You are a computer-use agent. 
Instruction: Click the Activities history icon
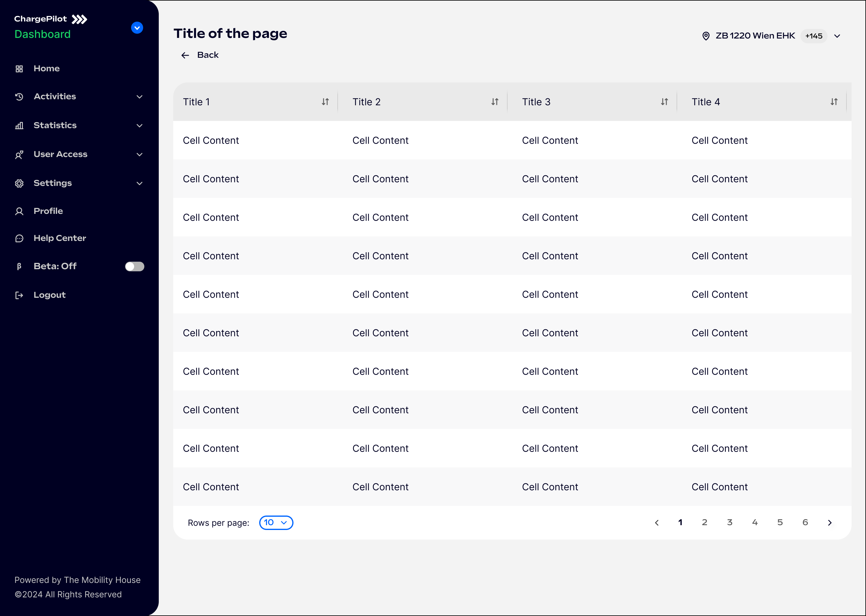[x=19, y=97]
